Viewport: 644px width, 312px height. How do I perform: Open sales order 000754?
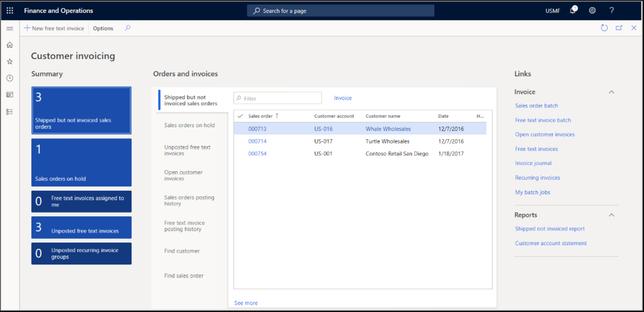[257, 154]
